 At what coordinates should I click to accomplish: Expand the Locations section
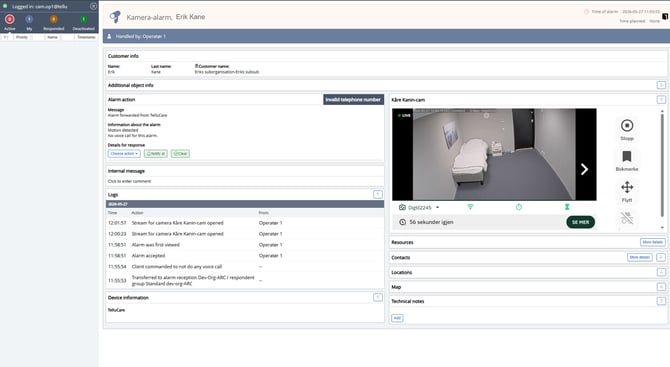pos(661,272)
